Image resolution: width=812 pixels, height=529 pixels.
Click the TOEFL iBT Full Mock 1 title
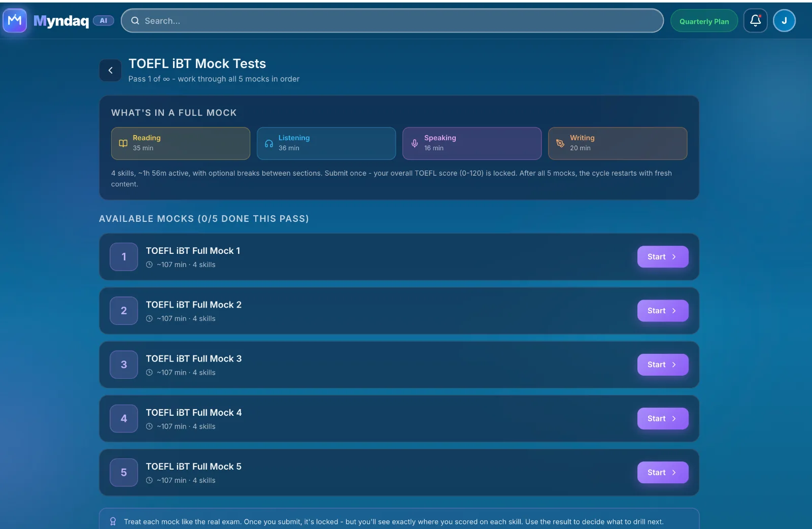[193, 251]
